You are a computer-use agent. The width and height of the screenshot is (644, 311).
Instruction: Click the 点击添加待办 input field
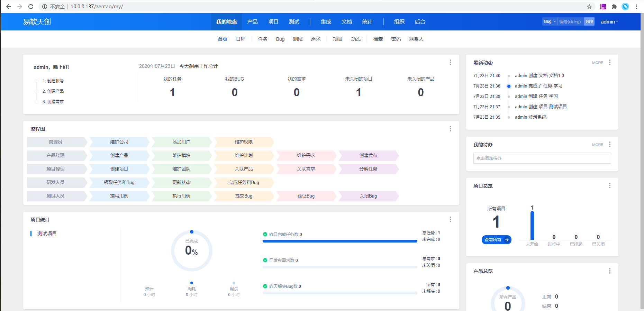coord(542,158)
